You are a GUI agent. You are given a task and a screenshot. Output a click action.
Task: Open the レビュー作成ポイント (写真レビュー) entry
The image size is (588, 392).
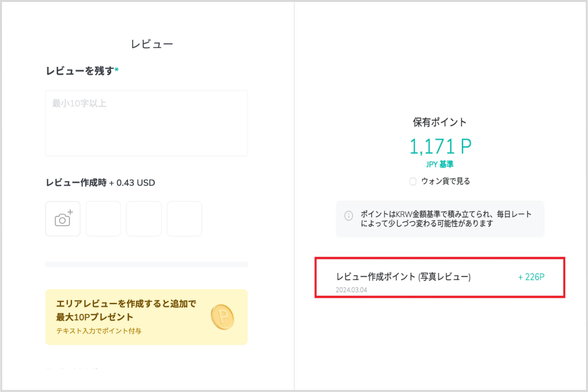(x=403, y=277)
